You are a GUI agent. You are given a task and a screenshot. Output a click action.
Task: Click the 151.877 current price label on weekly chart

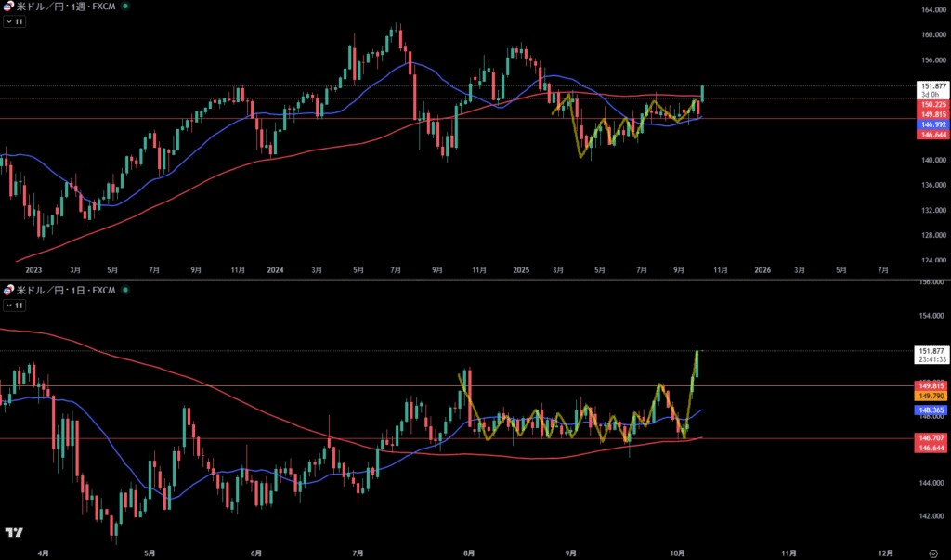click(931, 85)
